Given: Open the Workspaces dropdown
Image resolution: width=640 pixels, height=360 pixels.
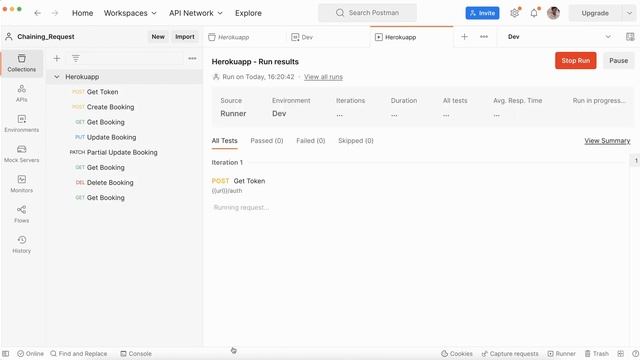Looking at the screenshot, I should [x=130, y=13].
